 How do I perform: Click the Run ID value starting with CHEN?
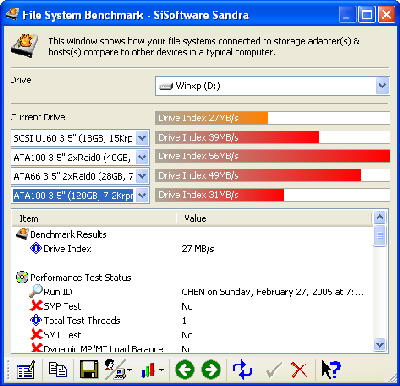pos(272,292)
